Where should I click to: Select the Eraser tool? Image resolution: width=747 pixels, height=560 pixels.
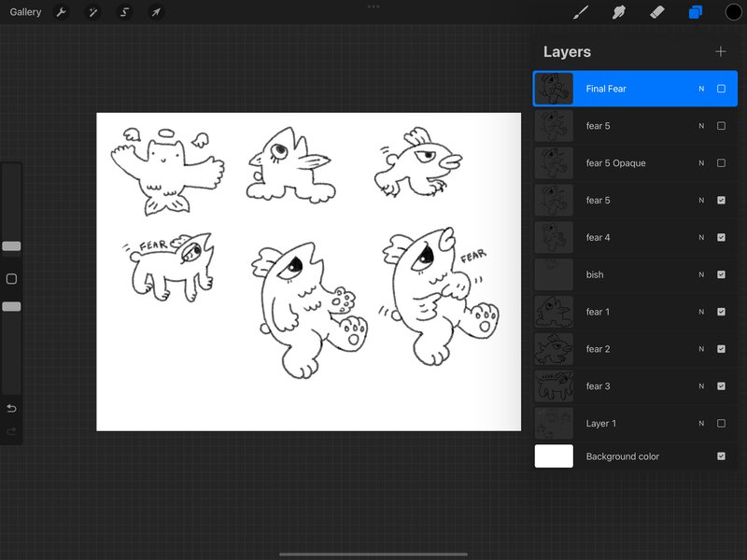tap(655, 12)
